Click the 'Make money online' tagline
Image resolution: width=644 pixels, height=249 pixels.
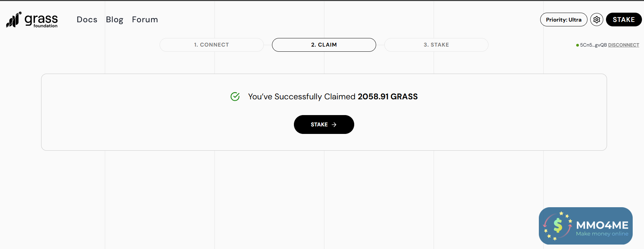tap(602, 234)
